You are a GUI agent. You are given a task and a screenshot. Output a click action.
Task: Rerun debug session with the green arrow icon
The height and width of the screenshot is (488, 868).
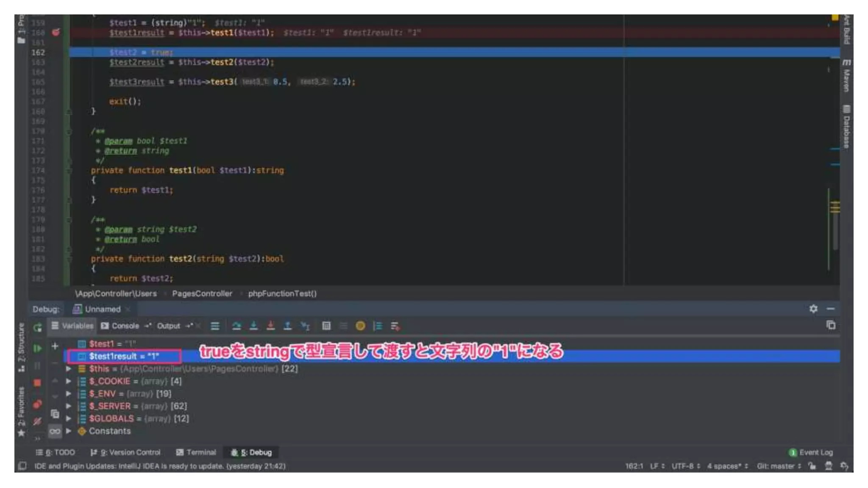(x=37, y=327)
